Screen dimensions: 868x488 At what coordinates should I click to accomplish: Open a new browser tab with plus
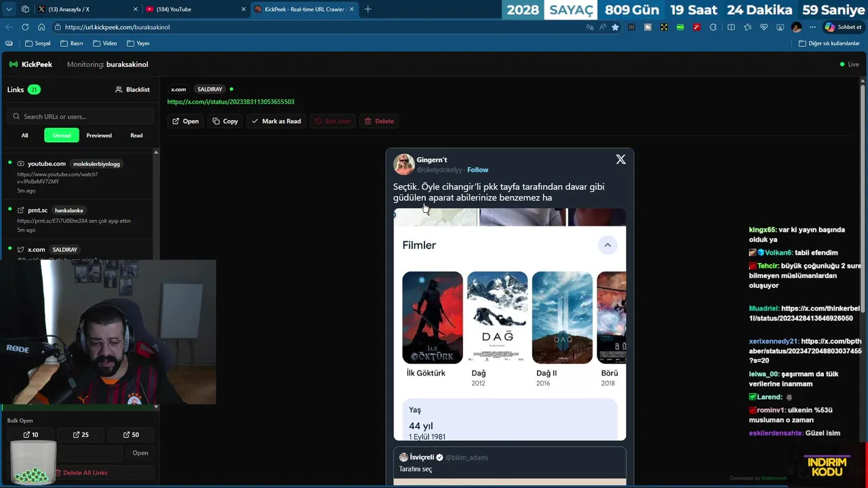point(368,9)
